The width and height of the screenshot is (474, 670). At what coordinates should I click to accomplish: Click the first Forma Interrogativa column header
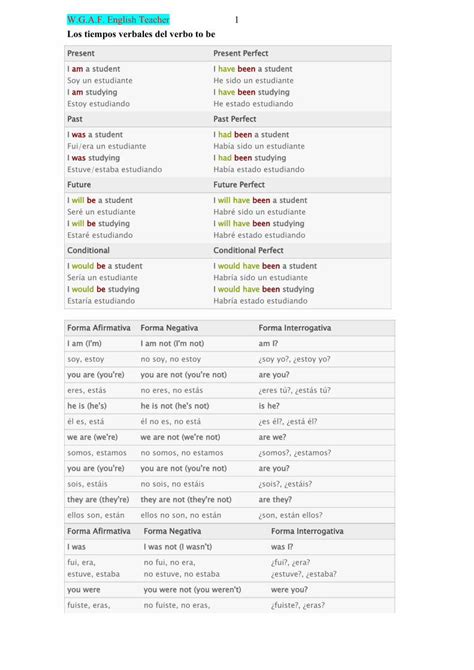[x=295, y=328]
